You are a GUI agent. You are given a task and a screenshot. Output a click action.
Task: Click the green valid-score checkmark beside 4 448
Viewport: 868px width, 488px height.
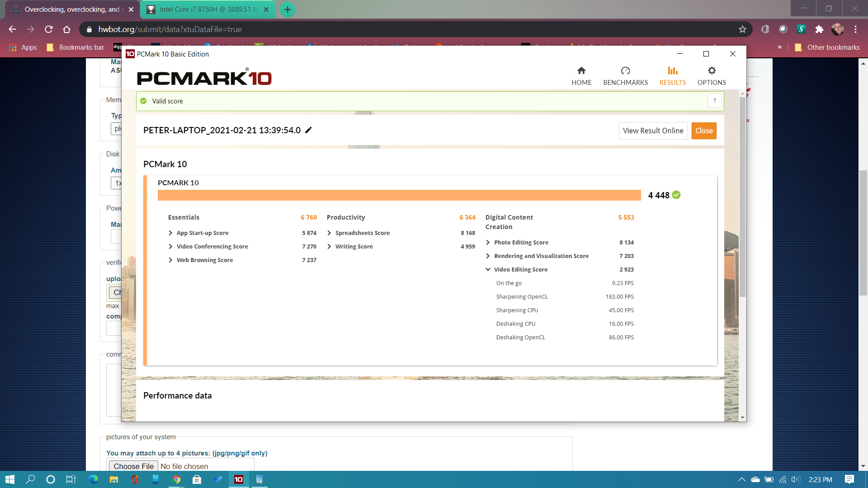676,195
